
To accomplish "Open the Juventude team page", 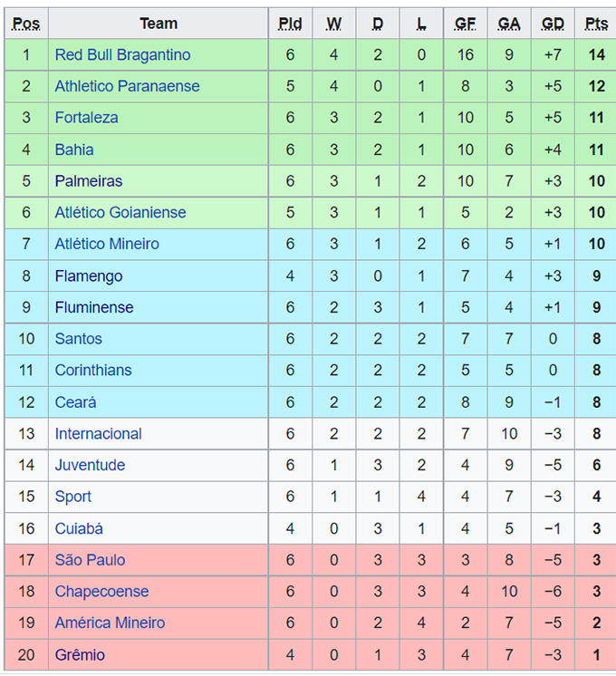I will click(90, 466).
